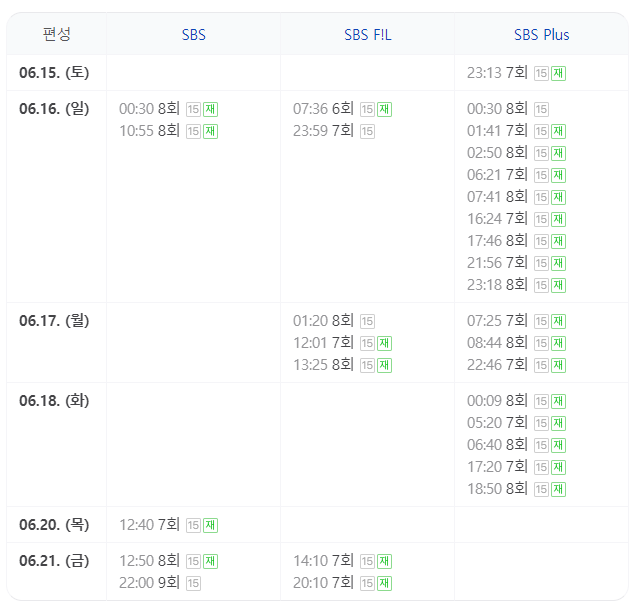Click the 12:40 7회 SBS entry

click(x=149, y=525)
